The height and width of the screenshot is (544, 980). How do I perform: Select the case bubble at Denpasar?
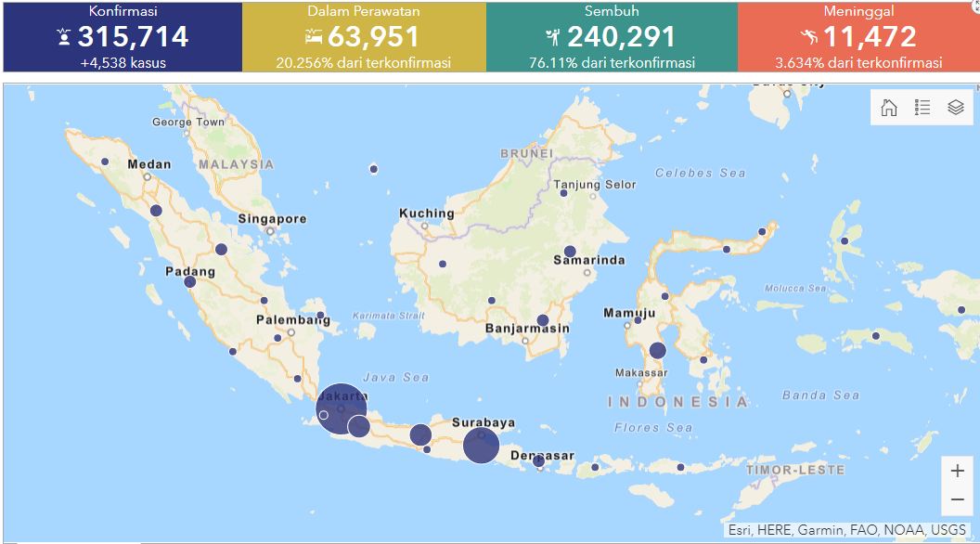pos(539,461)
